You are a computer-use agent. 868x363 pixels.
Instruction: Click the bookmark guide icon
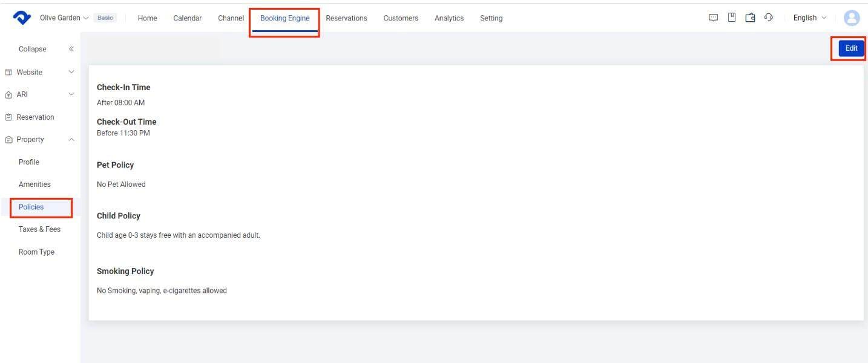point(732,18)
